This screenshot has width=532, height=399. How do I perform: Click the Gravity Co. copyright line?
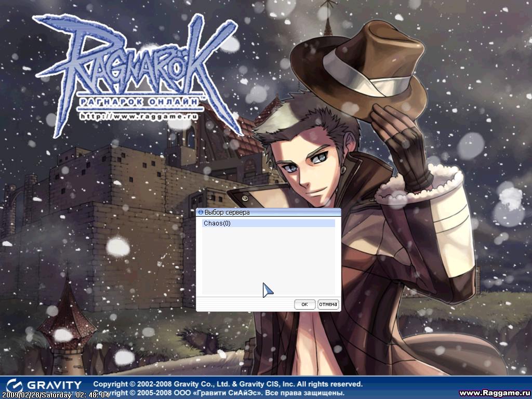(x=228, y=384)
